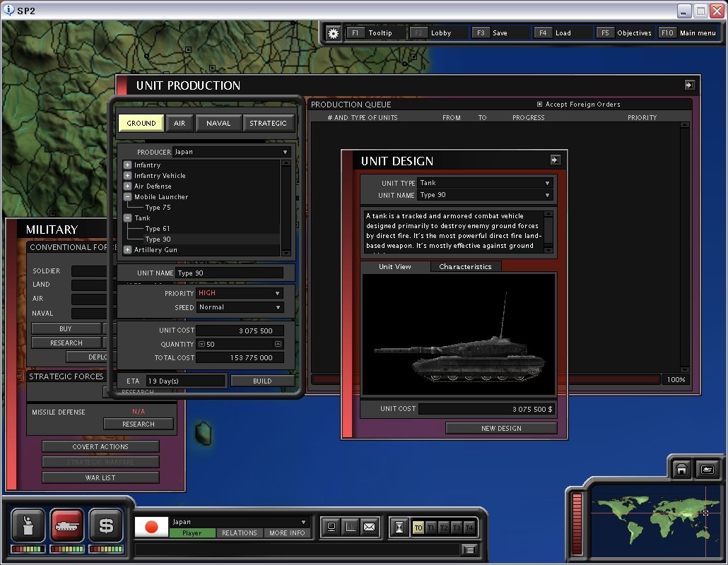The image size is (728, 565).
Task: Open Covert Actions
Action: coord(100,447)
